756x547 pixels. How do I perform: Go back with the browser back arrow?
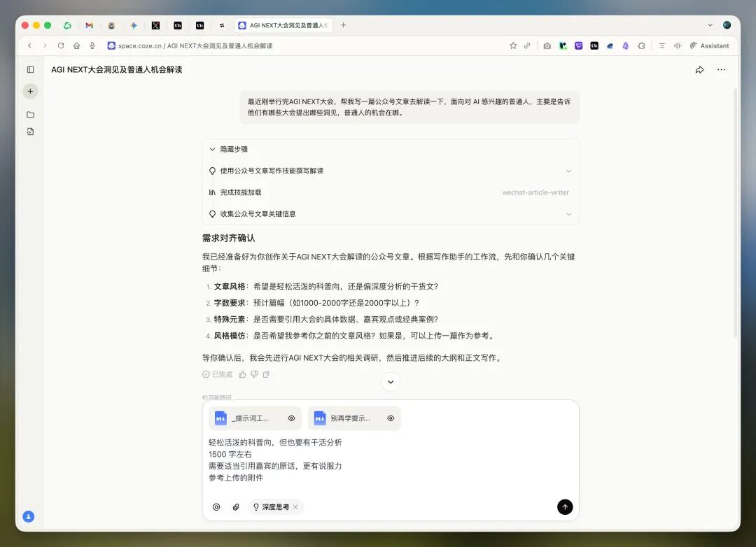click(29, 45)
